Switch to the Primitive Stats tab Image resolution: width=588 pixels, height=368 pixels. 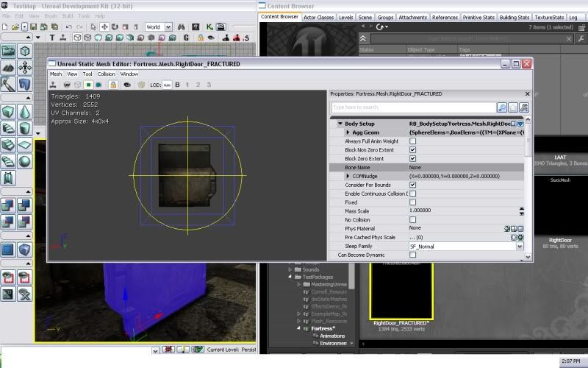click(478, 17)
